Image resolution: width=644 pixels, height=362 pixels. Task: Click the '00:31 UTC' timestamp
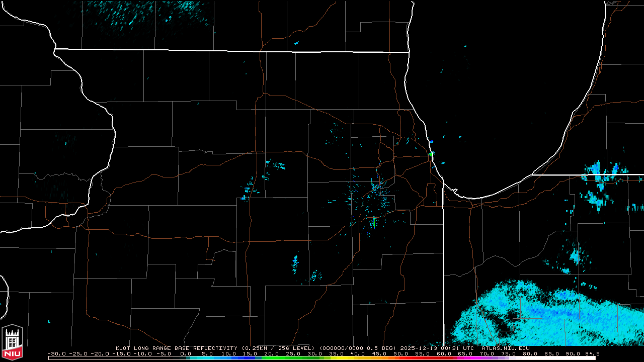(x=457, y=348)
